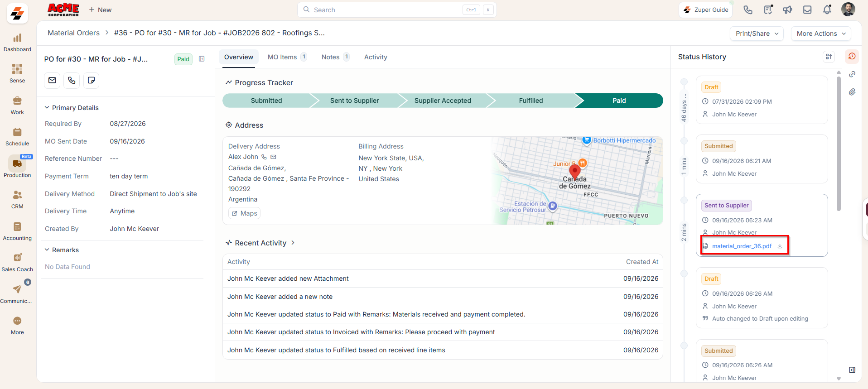Switch to the Activity tab

coord(376,57)
